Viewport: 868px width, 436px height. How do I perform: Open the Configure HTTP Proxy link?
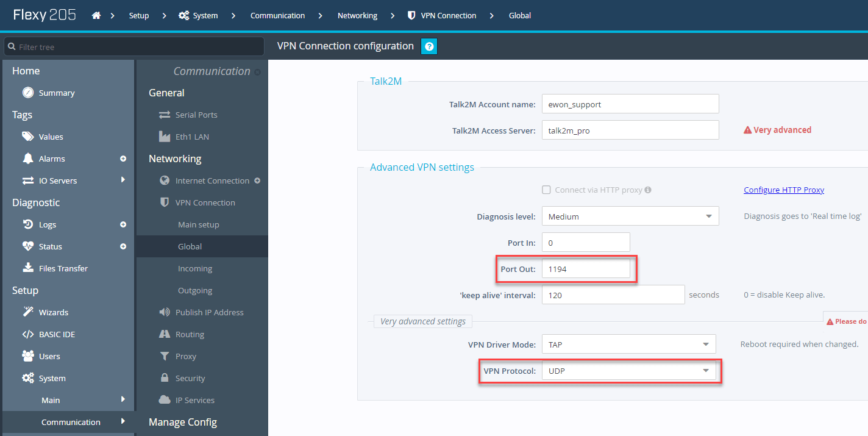click(x=783, y=190)
